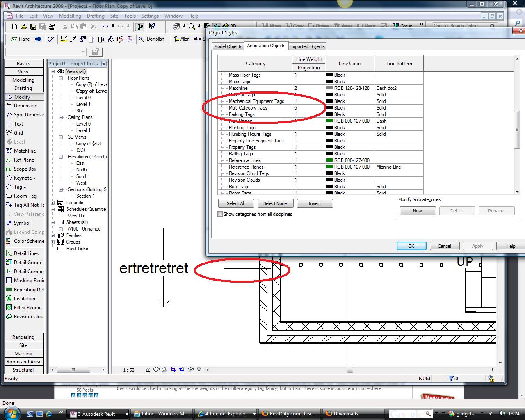Switch to the Model Objects tab

click(x=228, y=46)
